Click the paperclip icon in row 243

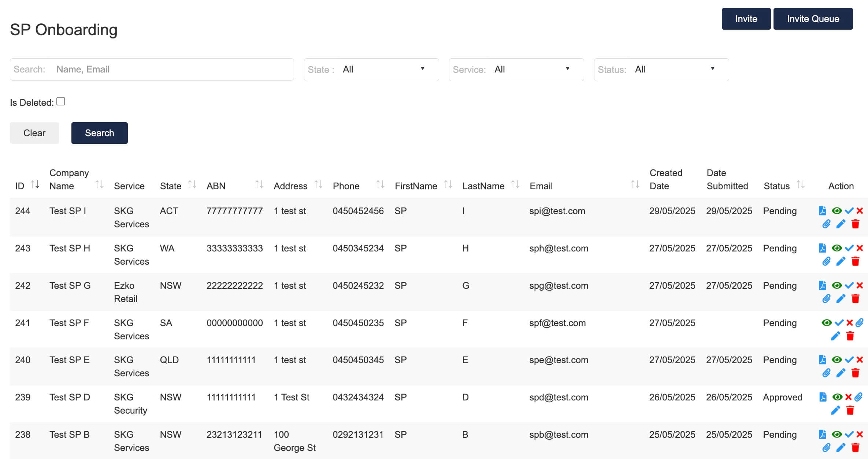[826, 261]
